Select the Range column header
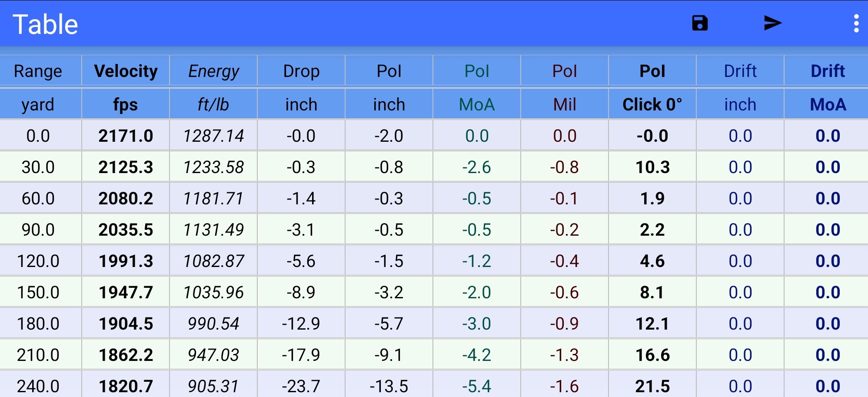Screen dimensions: 868x397 point(38,71)
